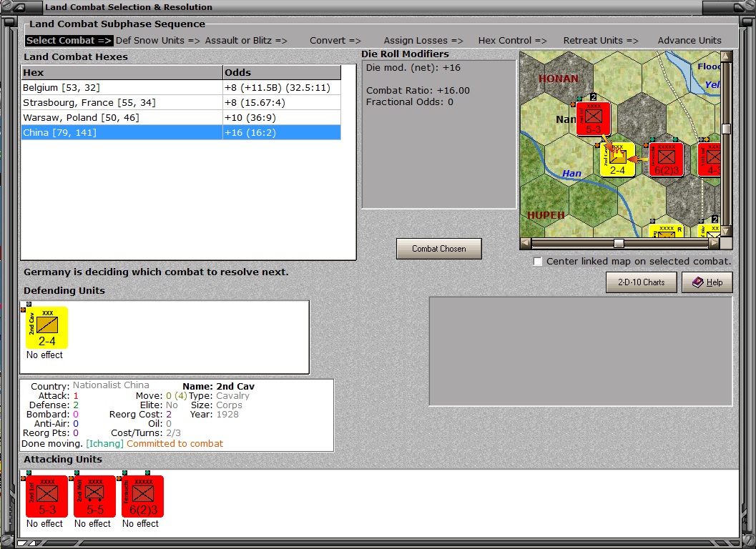Open the 2-D-10 Charts
This screenshot has width=756, height=549.
tap(642, 282)
